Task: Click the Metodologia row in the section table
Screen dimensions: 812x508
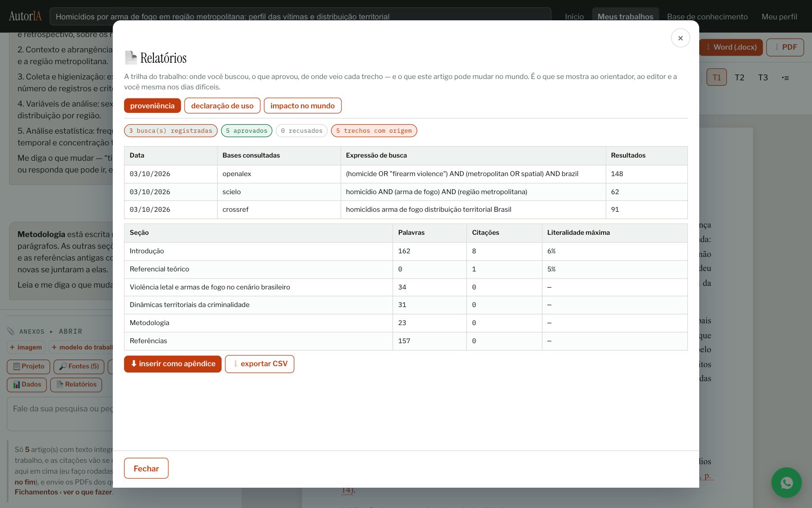Action: coord(406,323)
